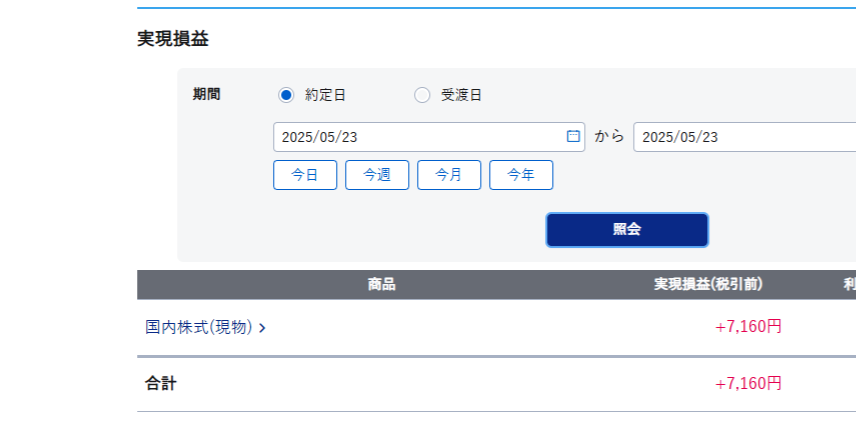Select the 受渡日 radio button
Screen dimensions: 859x443
[422, 95]
